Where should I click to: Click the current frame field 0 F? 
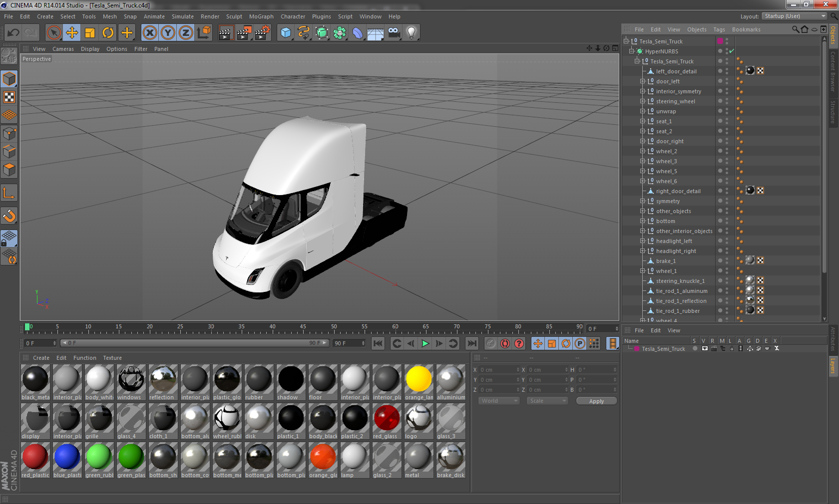[x=40, y=343]
